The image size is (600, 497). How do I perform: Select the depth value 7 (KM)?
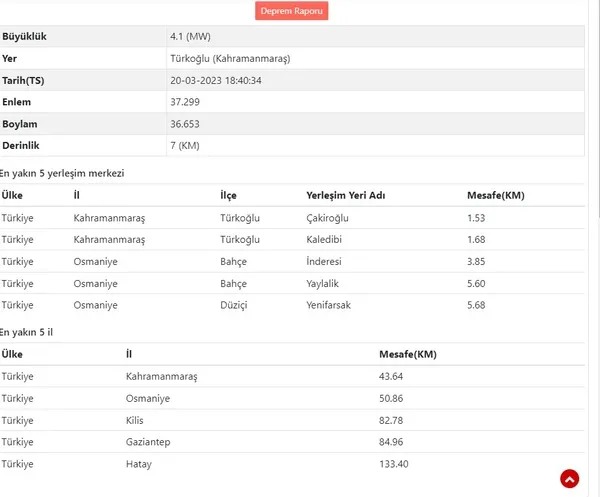[x=185, y=146]
